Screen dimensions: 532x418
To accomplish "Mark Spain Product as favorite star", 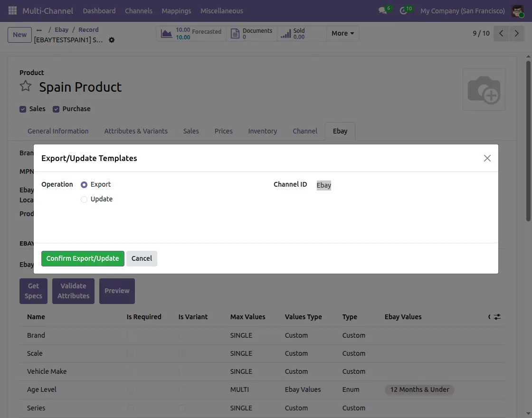I will point(26,86).
